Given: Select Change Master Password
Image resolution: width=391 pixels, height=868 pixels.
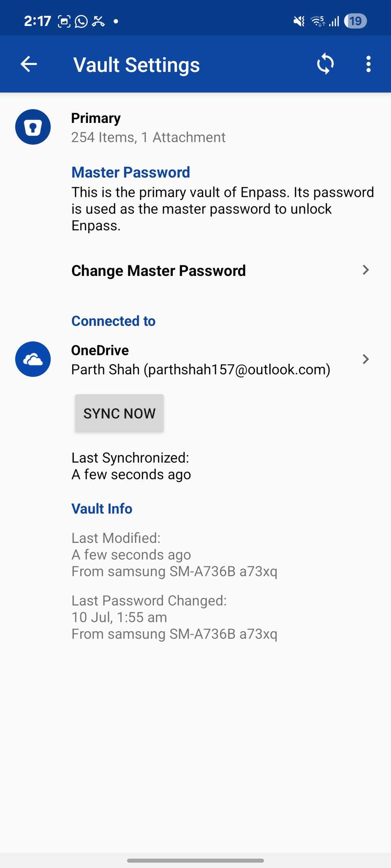Looking at the screenshot, I should (158, 270).
